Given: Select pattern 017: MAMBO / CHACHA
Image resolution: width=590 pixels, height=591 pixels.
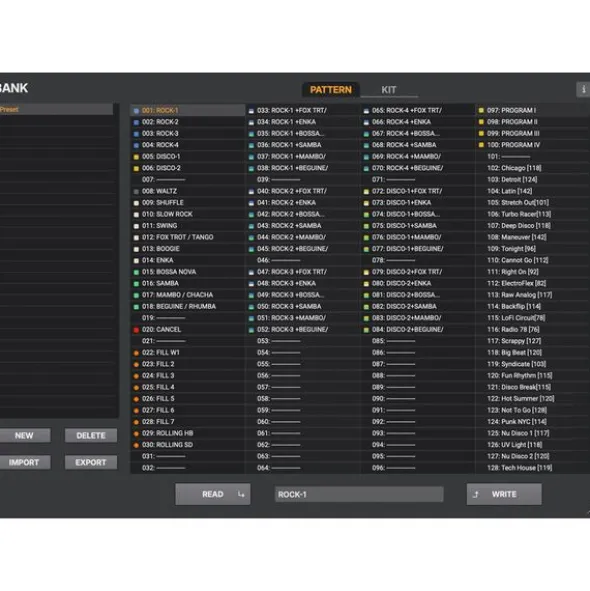Looking at the screenshot, I should coord(188,295).
